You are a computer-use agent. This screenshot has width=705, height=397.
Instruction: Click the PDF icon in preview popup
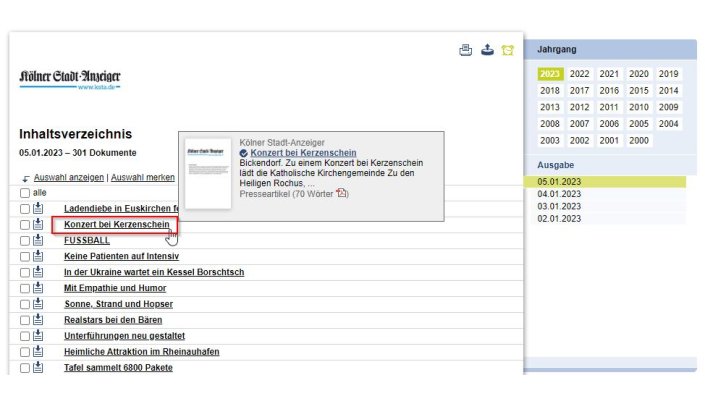[x=342, y=193]
